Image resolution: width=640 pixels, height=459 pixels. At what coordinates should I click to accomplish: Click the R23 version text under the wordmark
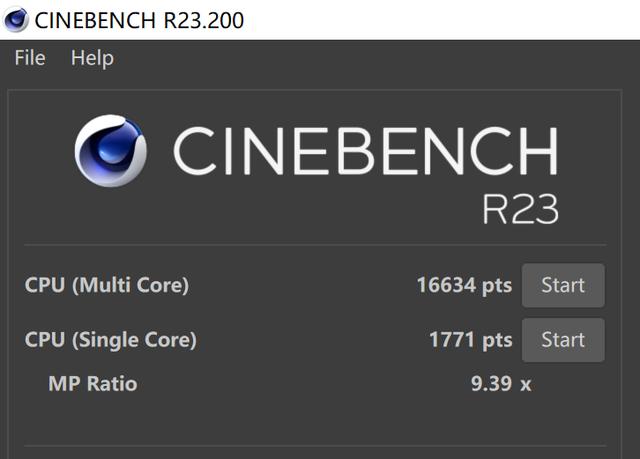[519, 208]
